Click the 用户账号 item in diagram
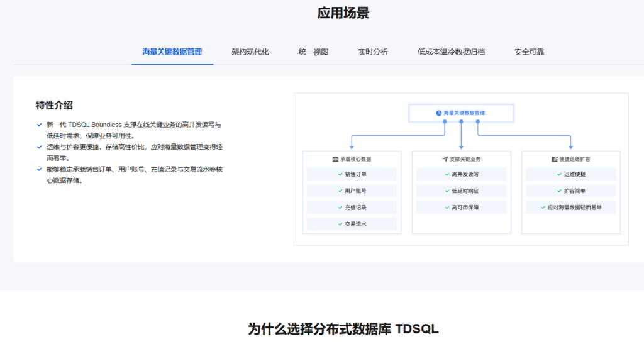Image resolution: width=644 pixels, height=344 pixels. point(352,191)
